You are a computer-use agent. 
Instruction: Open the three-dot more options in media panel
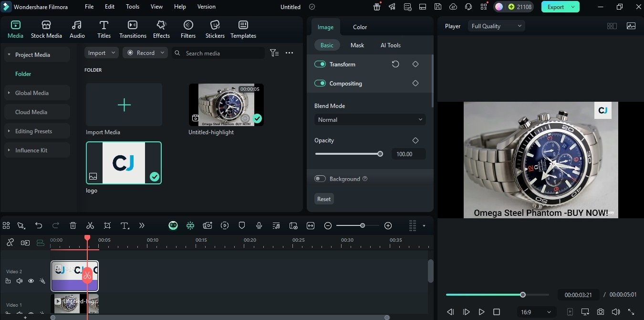coord(289,53)
